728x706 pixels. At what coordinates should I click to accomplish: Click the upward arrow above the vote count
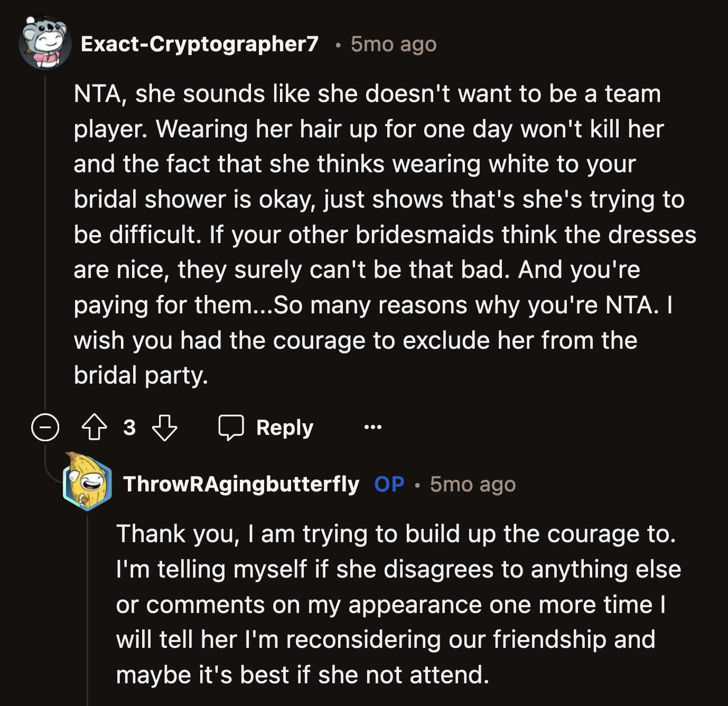94,427
